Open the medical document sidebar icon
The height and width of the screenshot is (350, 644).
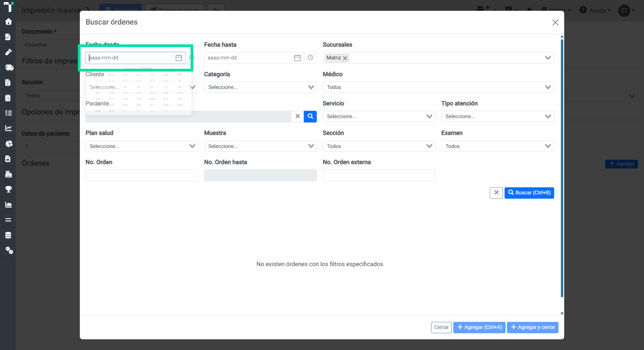pos(8,37)
